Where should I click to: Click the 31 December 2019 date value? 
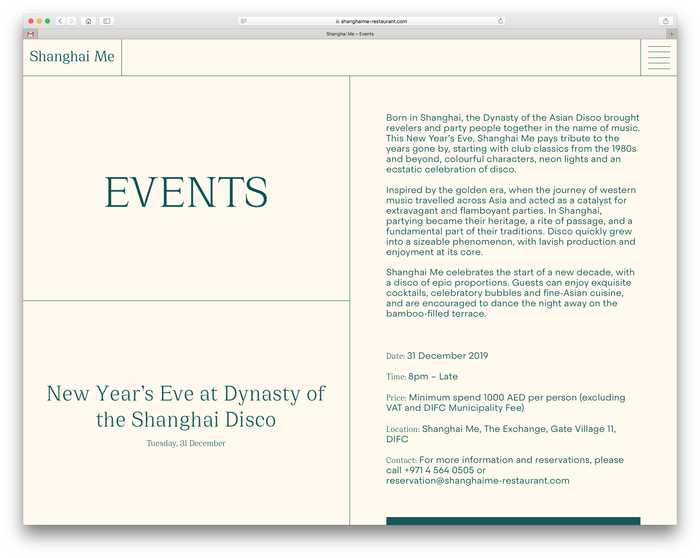pyautogui.click(x=447, y=356)
